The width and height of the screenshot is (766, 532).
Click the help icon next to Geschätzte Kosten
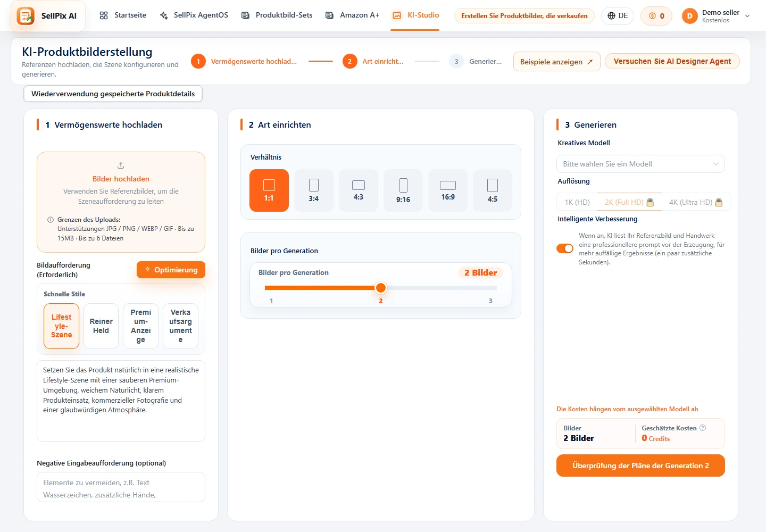(703, 428)
